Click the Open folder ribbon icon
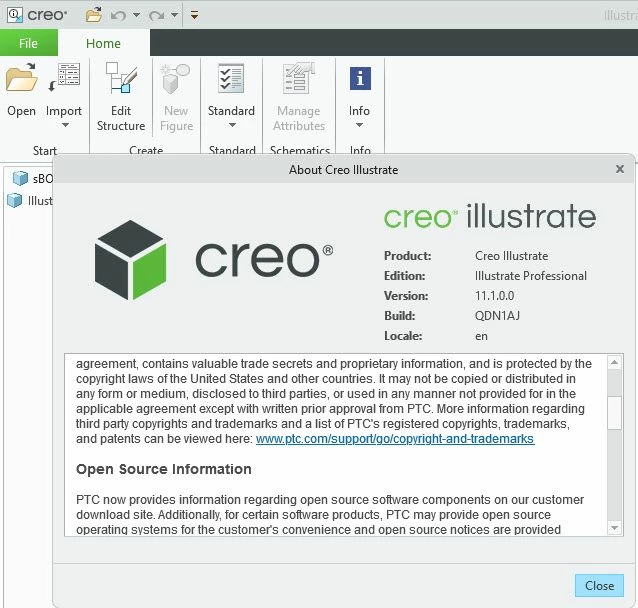 point(22,77)
